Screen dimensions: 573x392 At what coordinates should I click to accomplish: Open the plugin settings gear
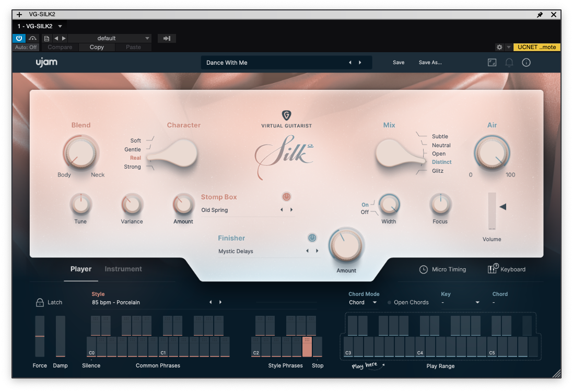(499, 47)
